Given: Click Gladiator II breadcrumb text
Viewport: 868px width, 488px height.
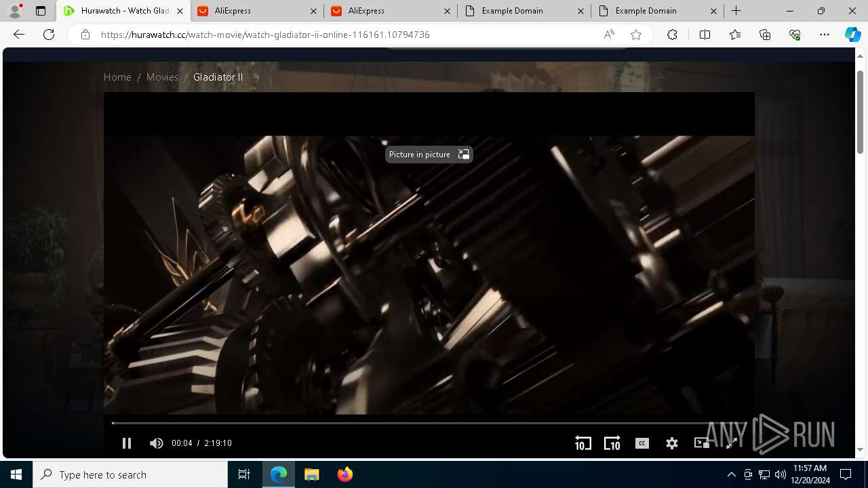Looking at the screenshot, I should [x=218, y=77].
